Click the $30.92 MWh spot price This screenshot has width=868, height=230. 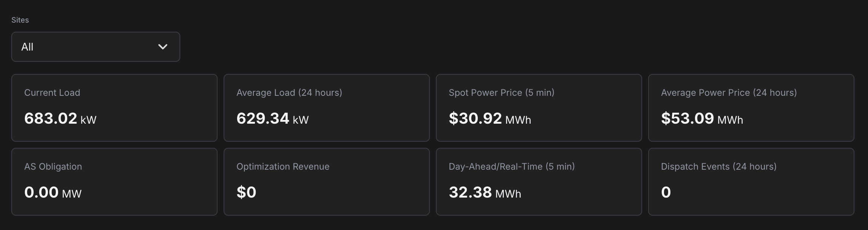click(x=490, y=119)
